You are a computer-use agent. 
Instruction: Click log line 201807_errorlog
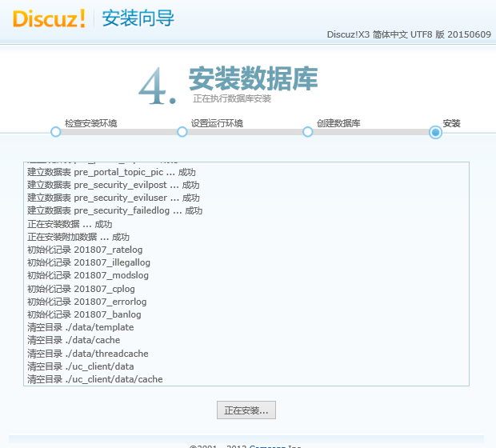coord(87,302)
